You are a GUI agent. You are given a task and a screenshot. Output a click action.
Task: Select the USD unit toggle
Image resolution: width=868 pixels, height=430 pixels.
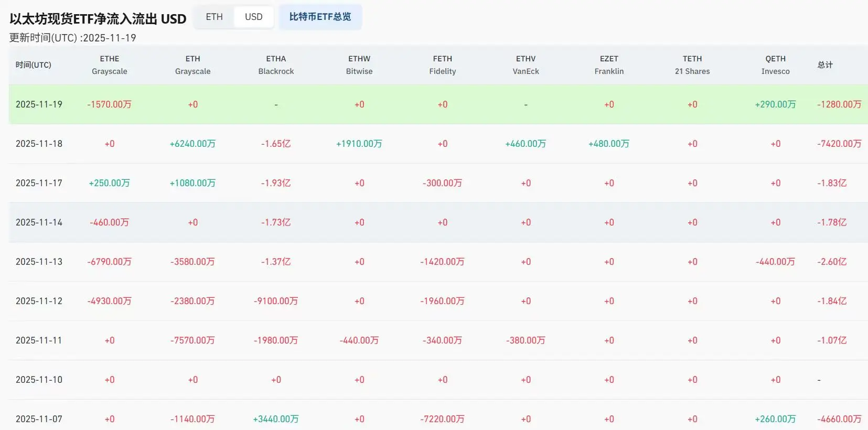[254, 17]
